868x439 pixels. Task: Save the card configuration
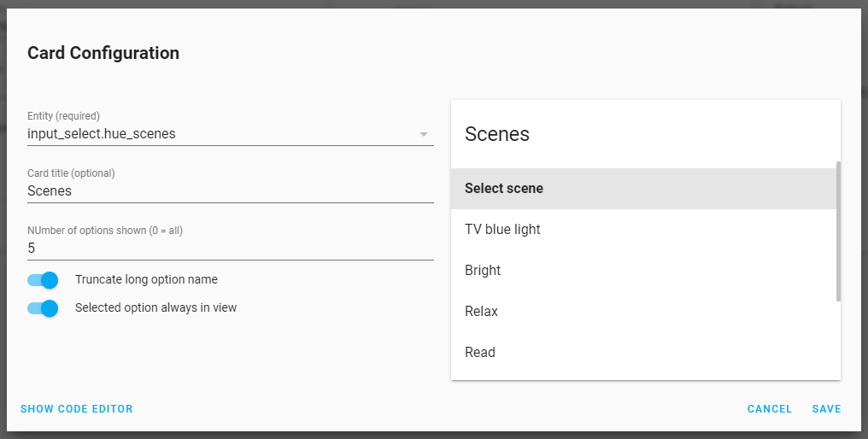tap(827, 409)
